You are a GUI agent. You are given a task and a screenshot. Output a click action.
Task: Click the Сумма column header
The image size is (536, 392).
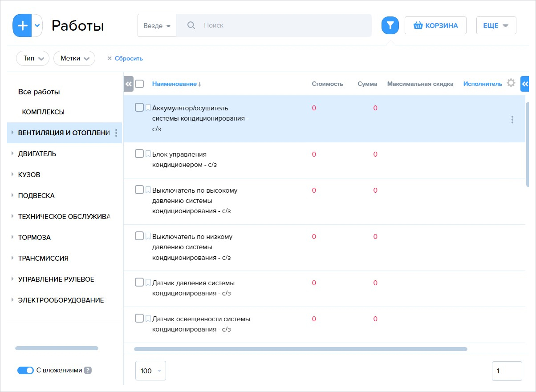367,84
